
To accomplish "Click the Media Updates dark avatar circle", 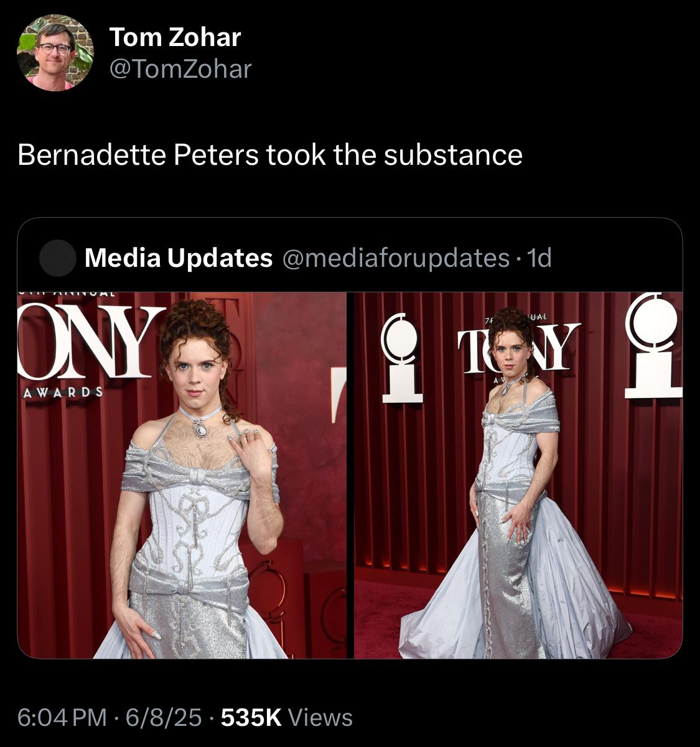I will [x=57, y=258].
